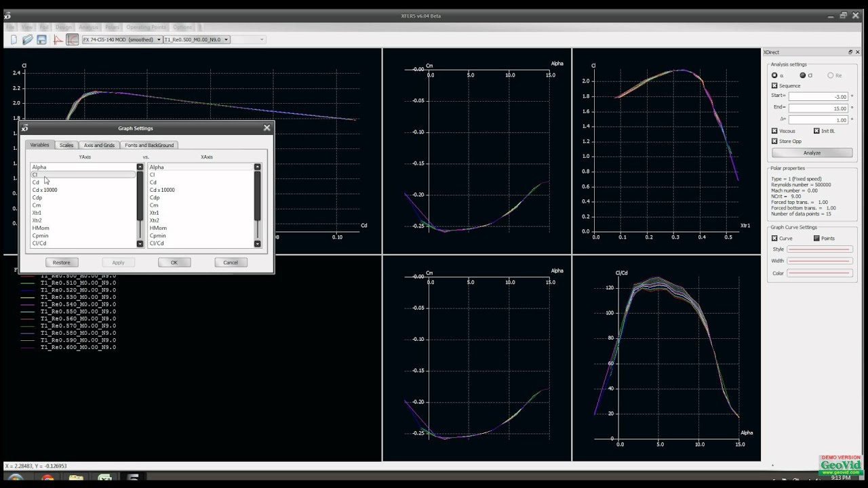Open the File Explorer taskbar icon

click(76, 479)
